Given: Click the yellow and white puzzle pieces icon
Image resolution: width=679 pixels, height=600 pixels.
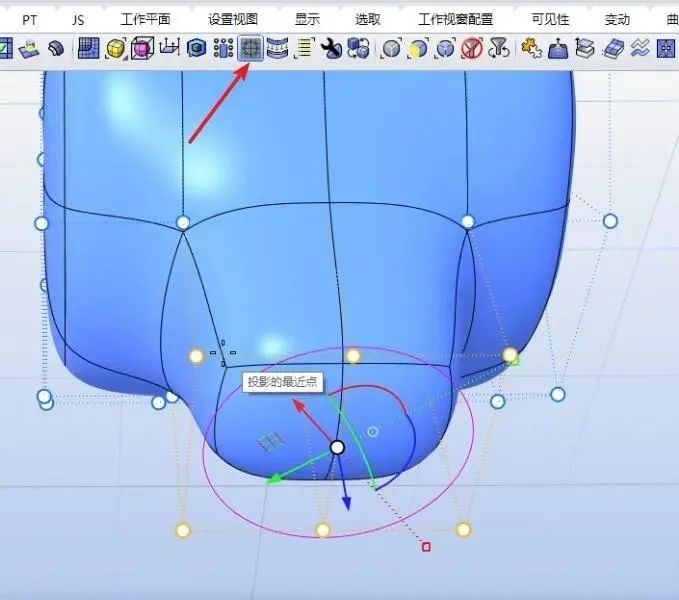Looking at the screenshot, I should click(531, 48).
